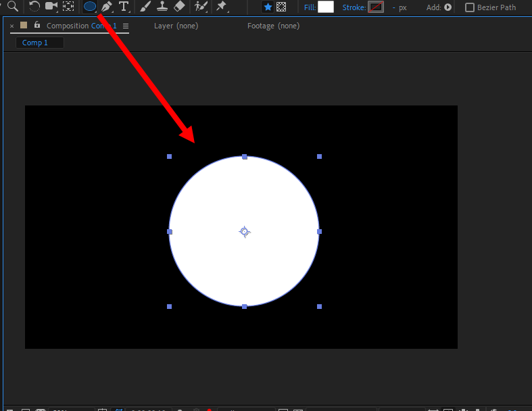Click the Stroke color swatch with red slash
The height and width of the screenshot is (411, 532).
coord(376,7)
